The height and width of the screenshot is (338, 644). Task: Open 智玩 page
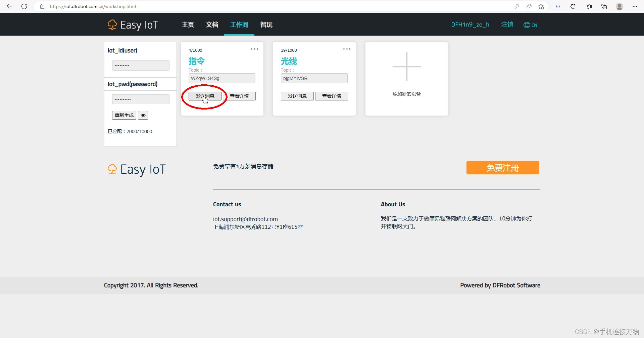pos(266,25)
